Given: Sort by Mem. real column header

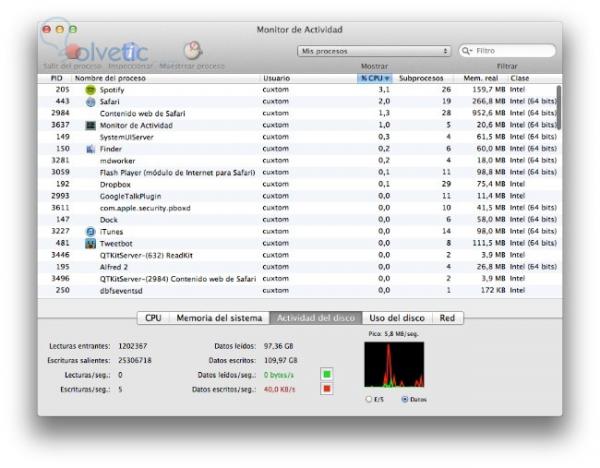Looking at the screenshot, I should 481,78.
